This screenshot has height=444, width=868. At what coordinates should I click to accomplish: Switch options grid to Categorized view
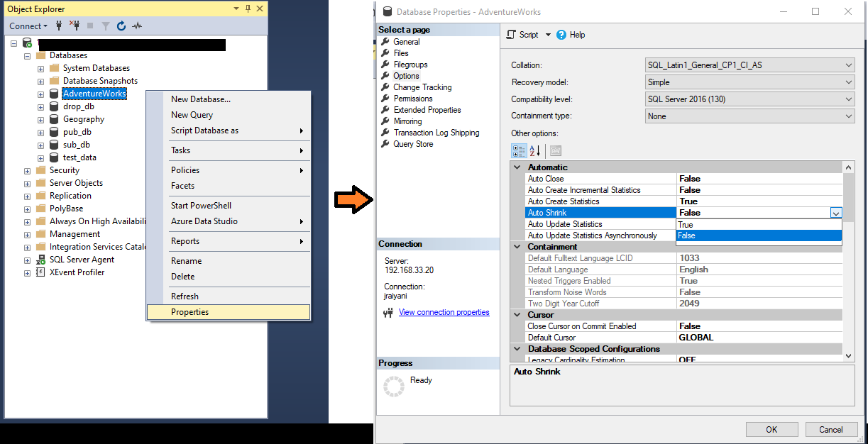click(519, 150)
